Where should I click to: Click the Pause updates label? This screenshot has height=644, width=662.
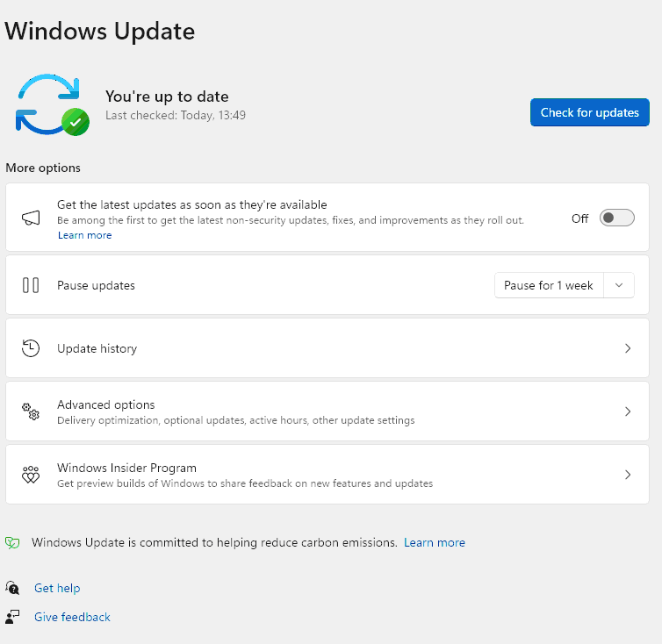(x=96, y=285)
